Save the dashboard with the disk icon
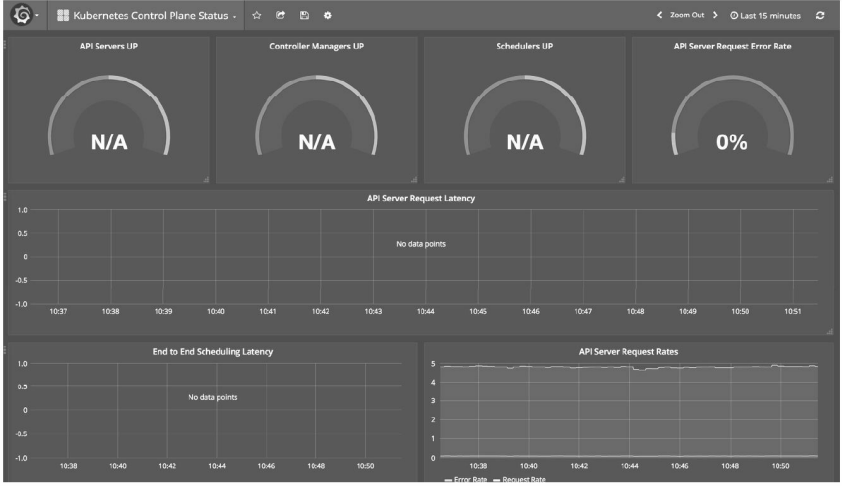Image resolution: width=842 pixels, height=487 pixels. (304, 15)
